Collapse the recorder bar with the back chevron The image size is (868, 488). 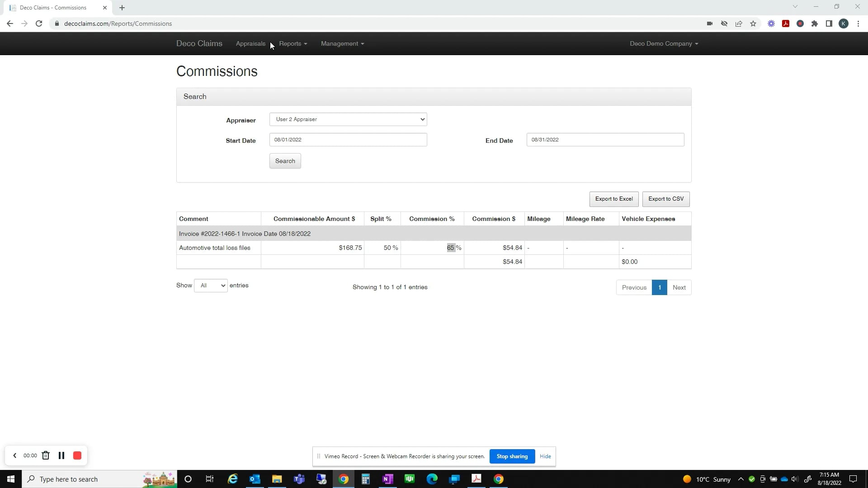point(15,455)
